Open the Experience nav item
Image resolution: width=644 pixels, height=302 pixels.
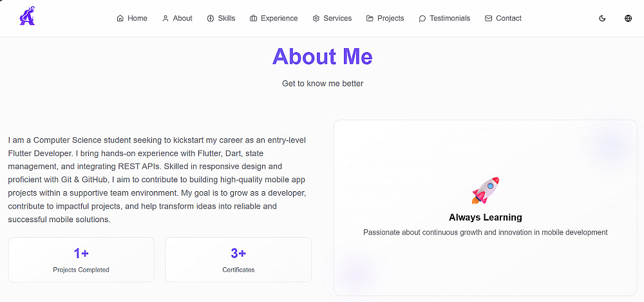279,19
